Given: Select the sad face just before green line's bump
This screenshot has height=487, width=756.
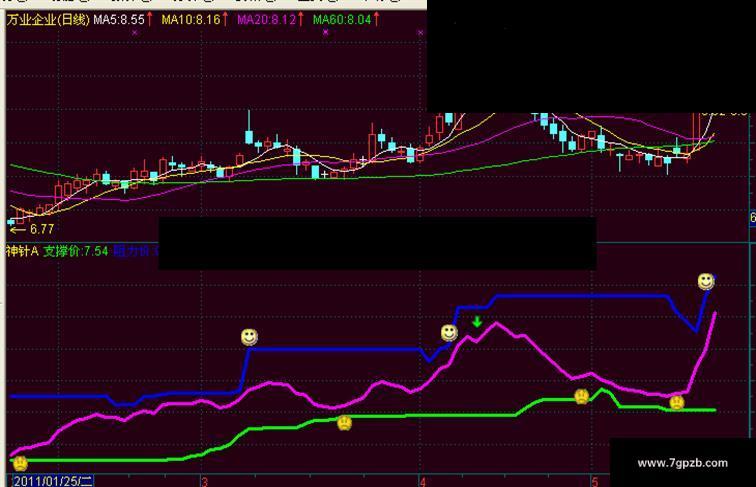Looking at the screenshot, I should click(x=582, y=396).
